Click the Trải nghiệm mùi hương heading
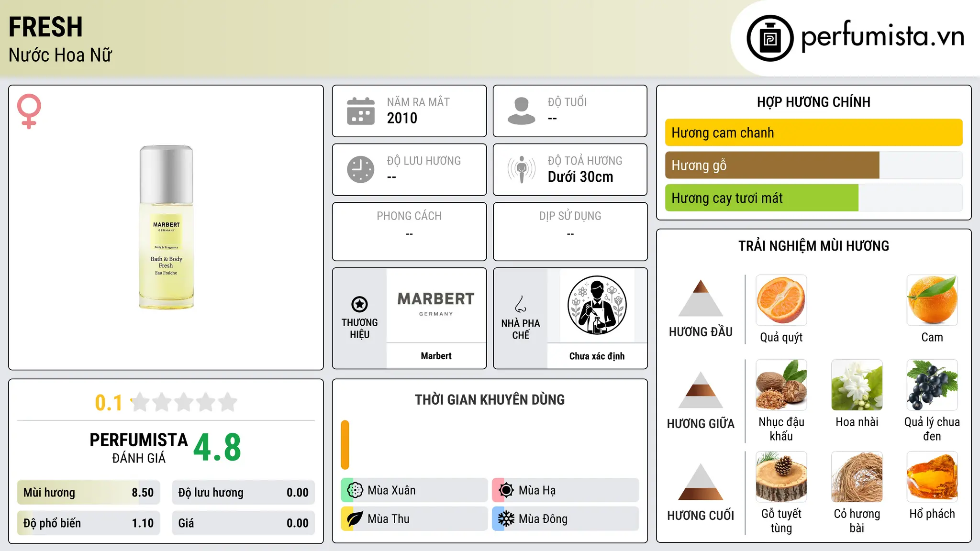 coord(813,246)
